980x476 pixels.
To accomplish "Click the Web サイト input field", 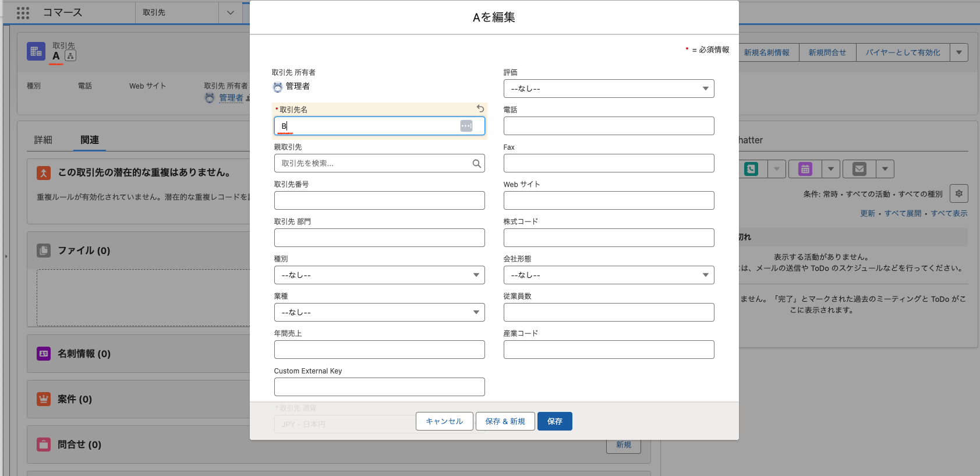I will tap(608, 200).
